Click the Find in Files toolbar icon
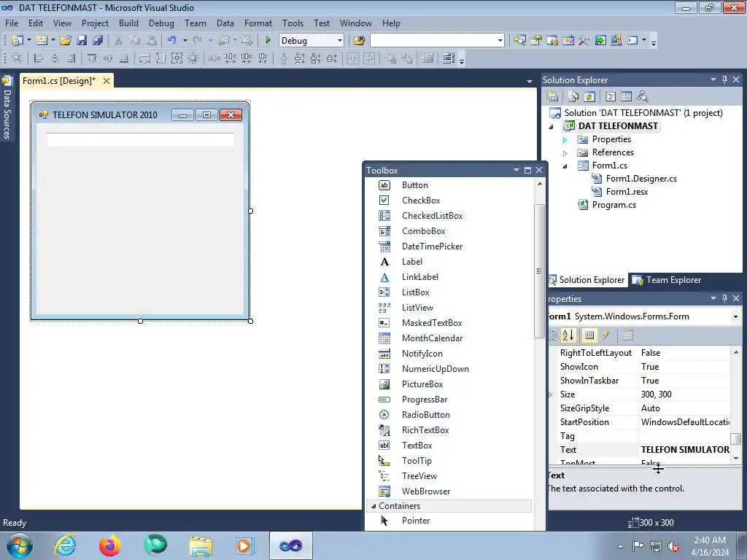The height and width of the screenshot is (560, 747). [359, 41]
